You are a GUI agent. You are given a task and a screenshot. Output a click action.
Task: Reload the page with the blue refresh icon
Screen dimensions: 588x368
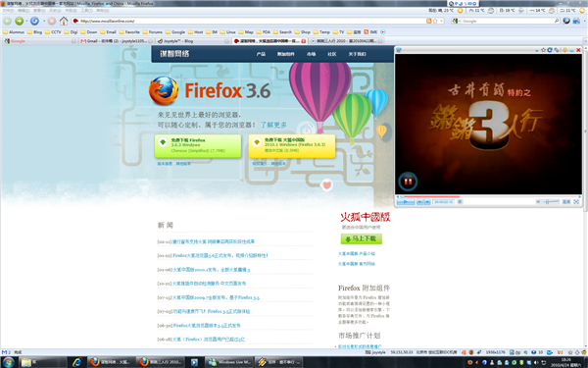(x=35, y=21)
